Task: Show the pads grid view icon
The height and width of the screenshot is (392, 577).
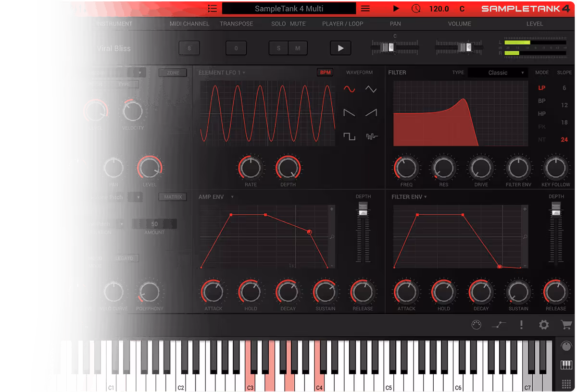Action: click(566, 384)
